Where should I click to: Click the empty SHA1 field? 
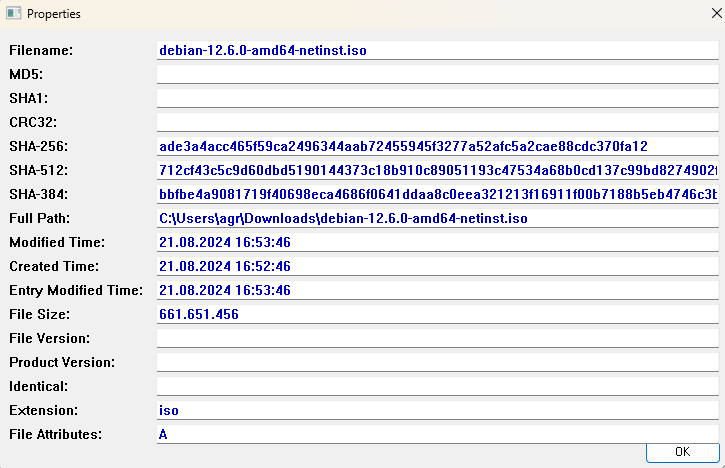pyautogui.click(x=437, y=98)
